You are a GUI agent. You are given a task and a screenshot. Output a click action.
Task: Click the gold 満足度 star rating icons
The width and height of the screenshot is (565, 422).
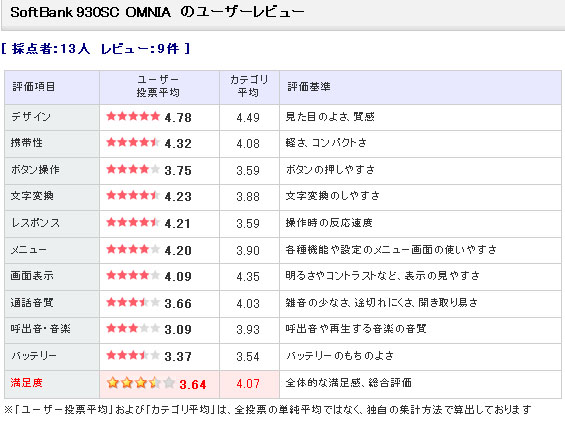point(141,383)
